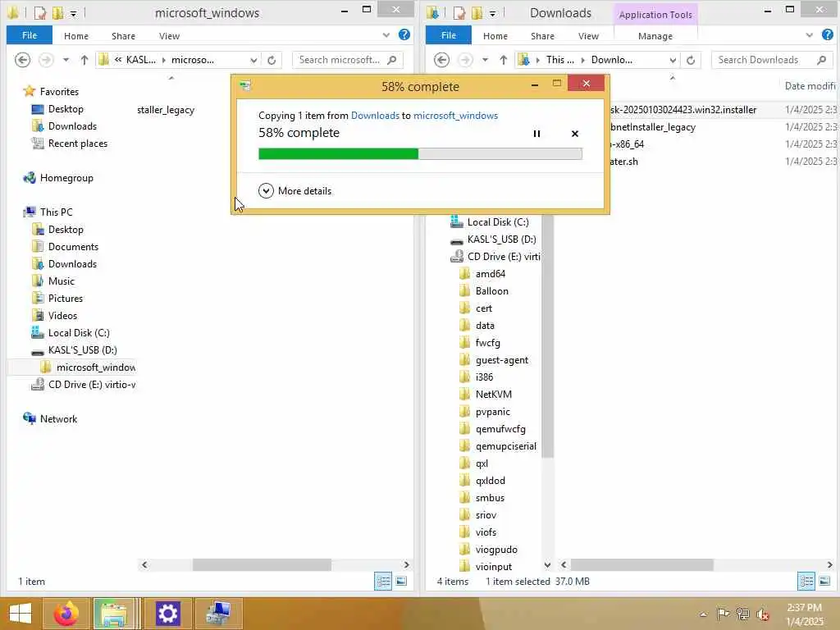Open the Balloon folder in tree
This screenshot has width=840, height=630.
pyautogui.click(x=484, y=291)
